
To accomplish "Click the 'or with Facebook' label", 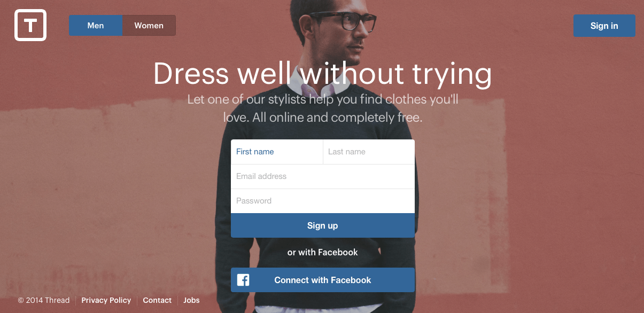I will pyautogui.click(x=323, y=252).
